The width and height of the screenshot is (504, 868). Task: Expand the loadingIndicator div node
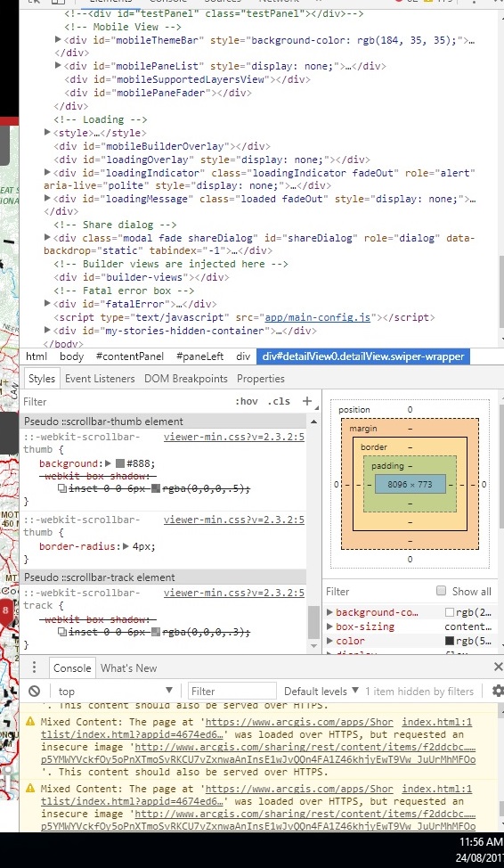(x=47, y=173)
